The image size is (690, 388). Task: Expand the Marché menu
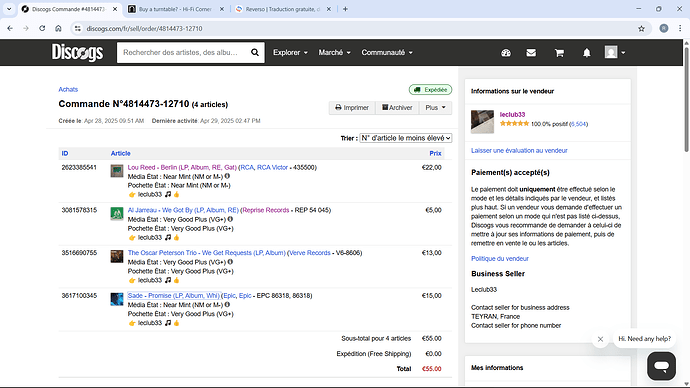pyautogui.click(x=334, y=52)
